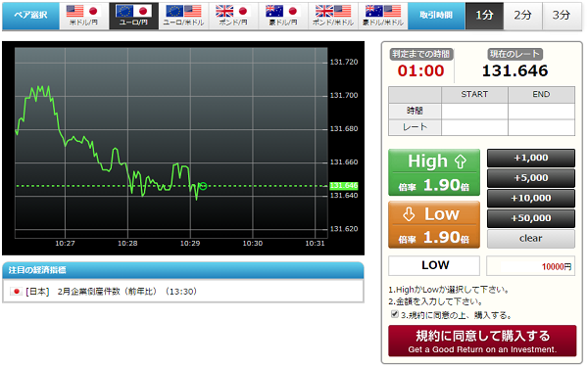Click the green High 1.90 button

tap(434, 172)
